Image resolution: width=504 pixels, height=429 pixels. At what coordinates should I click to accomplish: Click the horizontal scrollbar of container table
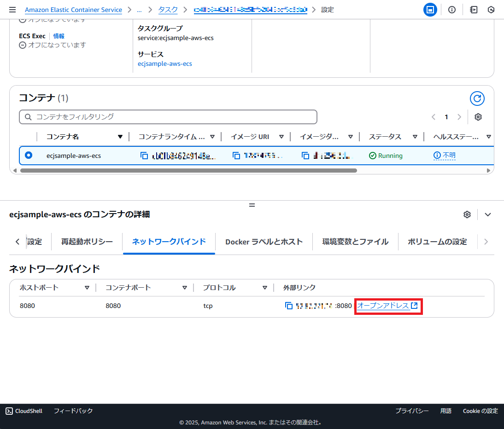point(189,170)
